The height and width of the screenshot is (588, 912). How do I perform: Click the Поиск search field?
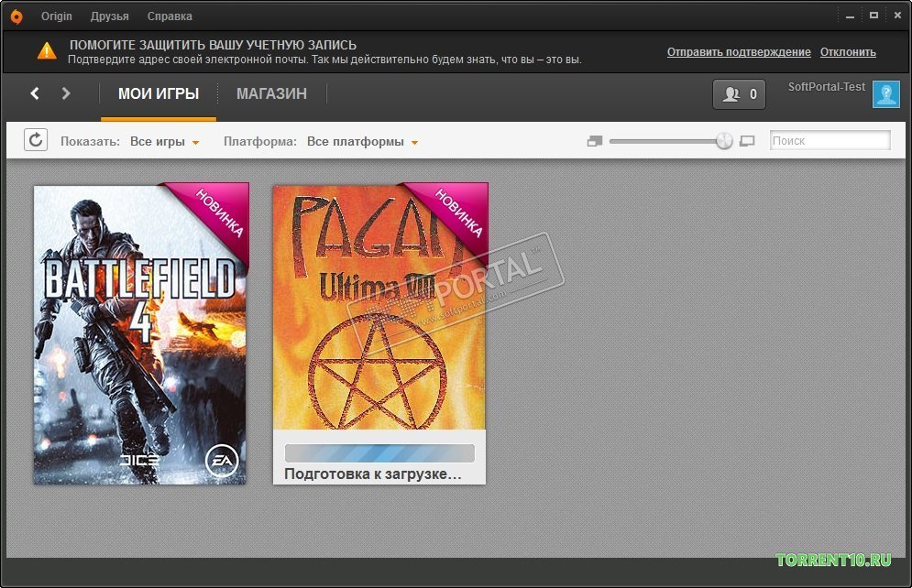coord(830,141)
